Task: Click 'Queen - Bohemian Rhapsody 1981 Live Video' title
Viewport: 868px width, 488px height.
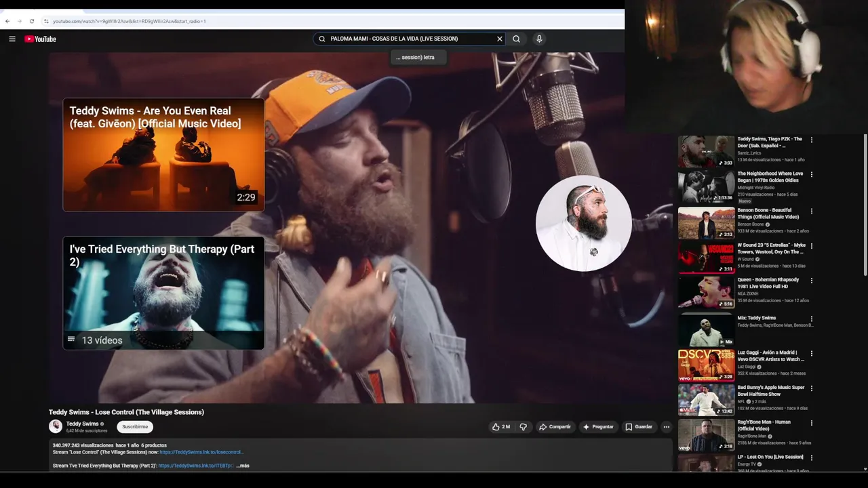Action: [x=768, y=283]
